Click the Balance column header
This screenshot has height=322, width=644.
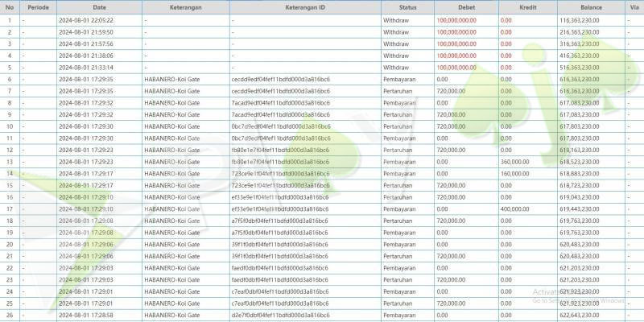click(591, 6)
